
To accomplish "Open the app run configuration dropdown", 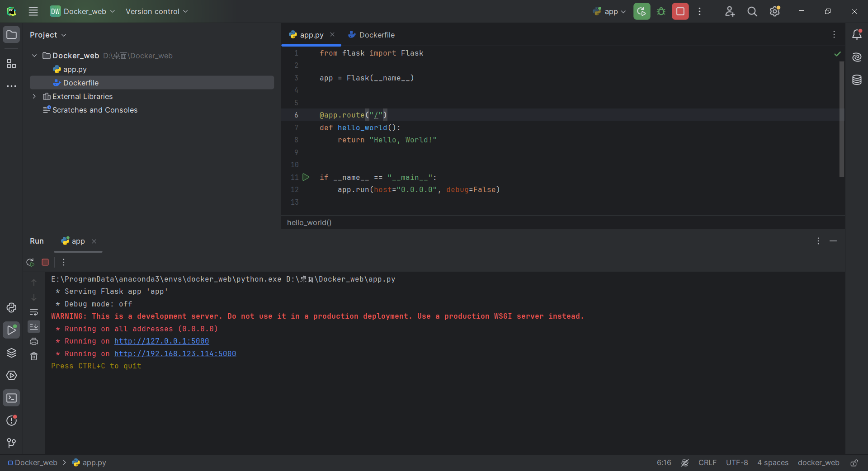I will [x=609, y=11].
